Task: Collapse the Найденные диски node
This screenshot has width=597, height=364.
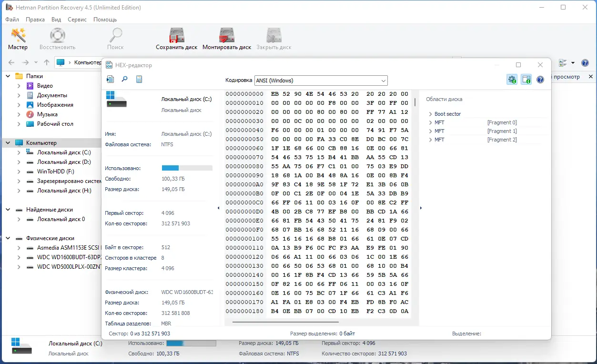Action: point(8,210)
